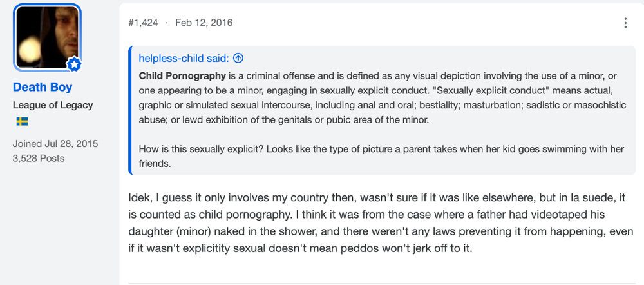The width and height of the screenshot is (644, 285).
Task: Click the Feb 12, 2016 timestamp
Action: tap(204, 23)
